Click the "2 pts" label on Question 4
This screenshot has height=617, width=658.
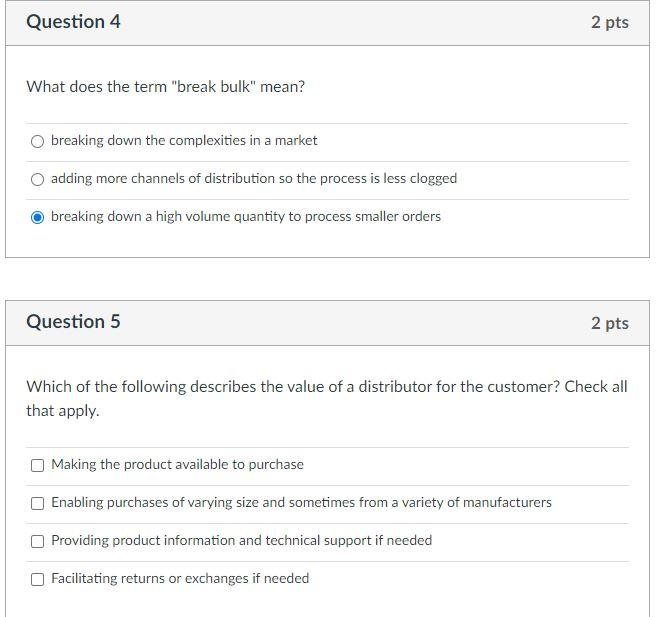click(609, 22)
